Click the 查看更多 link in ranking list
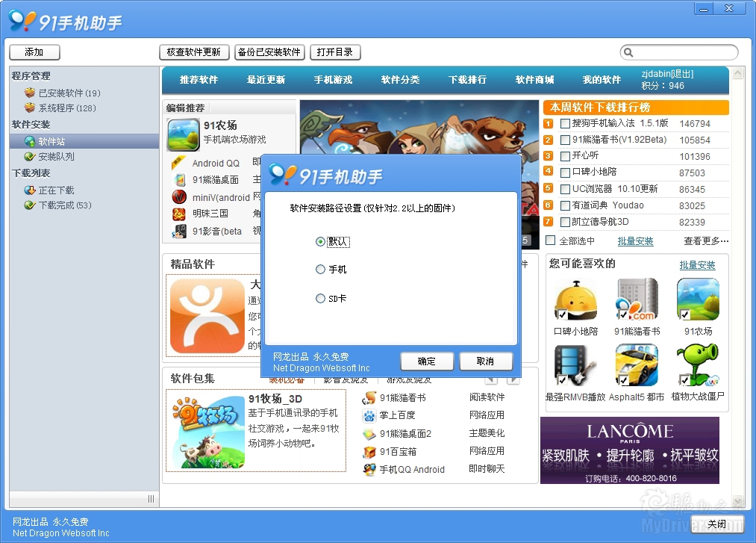 click(x=706, y=241)
